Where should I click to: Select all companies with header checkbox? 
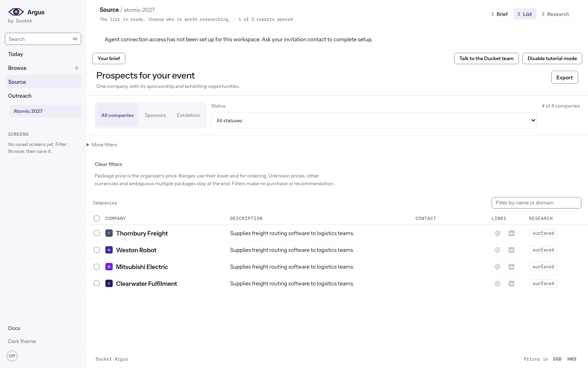coord(97,218)
